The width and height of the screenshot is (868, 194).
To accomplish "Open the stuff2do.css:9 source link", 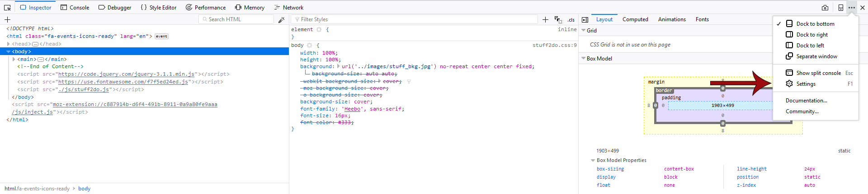I will click(x=554, y=45).
